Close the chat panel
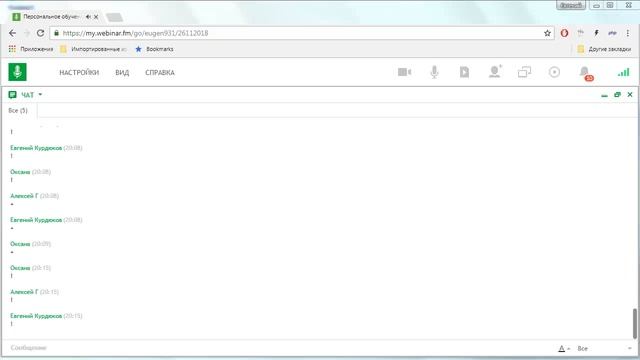The width and height of the screenshot is (640, 360). 630,95
